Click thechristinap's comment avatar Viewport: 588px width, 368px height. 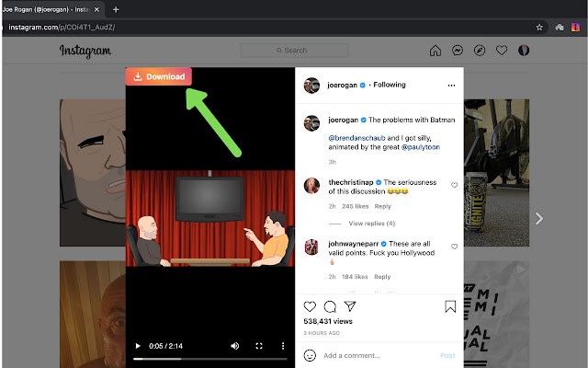pos(311,186)
